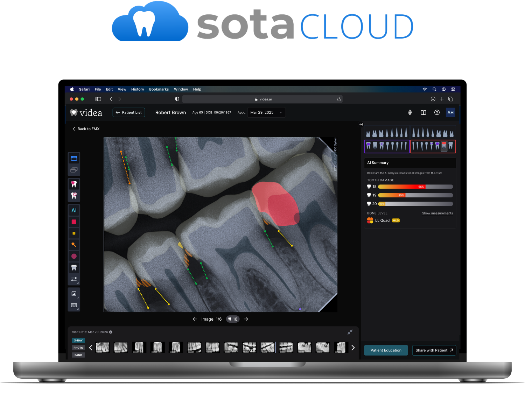Switch to the PANO tab
The height and width of the screenshot is (420, 525).
[78, 355]
